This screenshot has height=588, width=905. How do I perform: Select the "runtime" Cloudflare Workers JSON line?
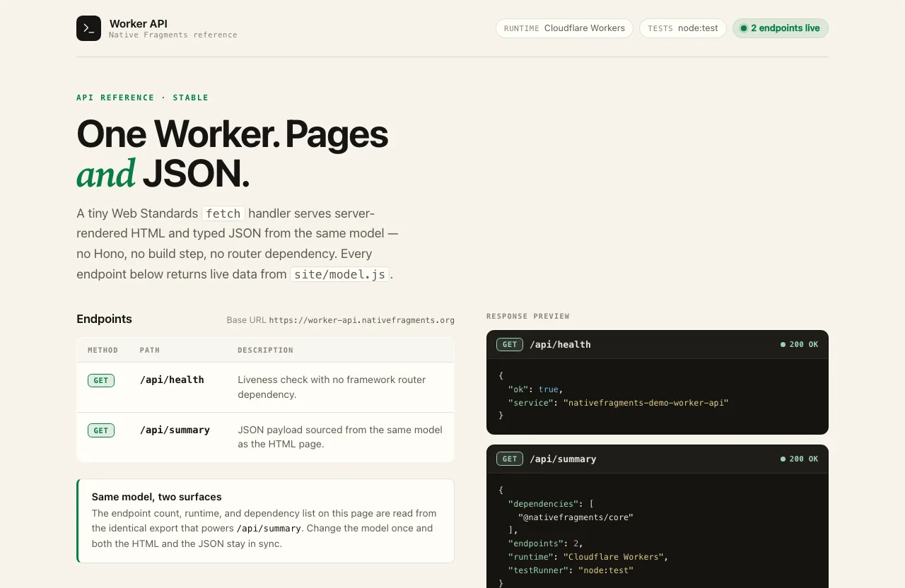click(588, 557)
